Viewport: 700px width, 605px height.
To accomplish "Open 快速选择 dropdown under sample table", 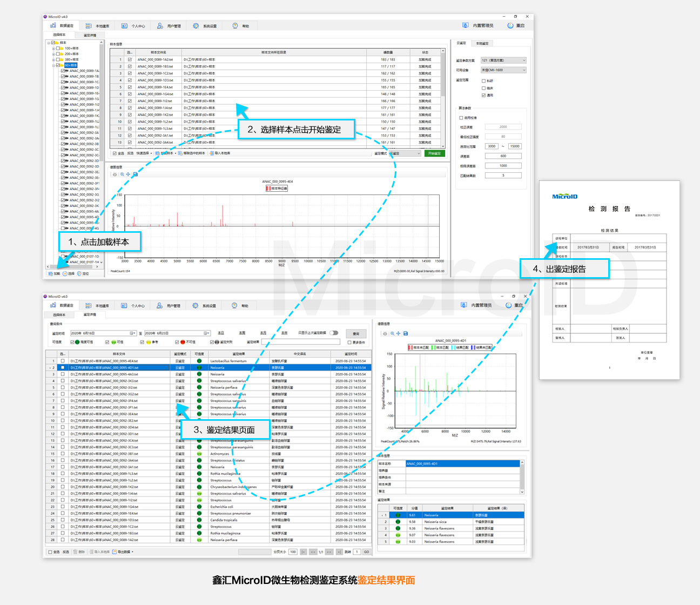I will (144, 153).
